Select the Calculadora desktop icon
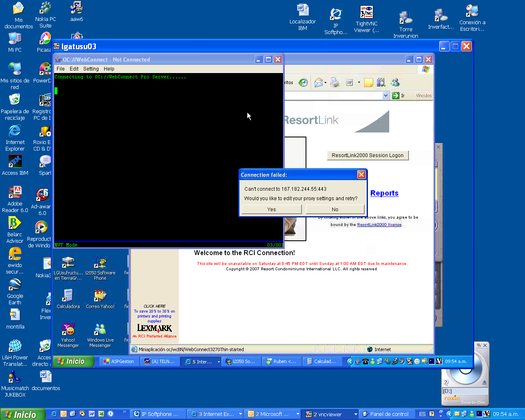 [x=68, y=299]
